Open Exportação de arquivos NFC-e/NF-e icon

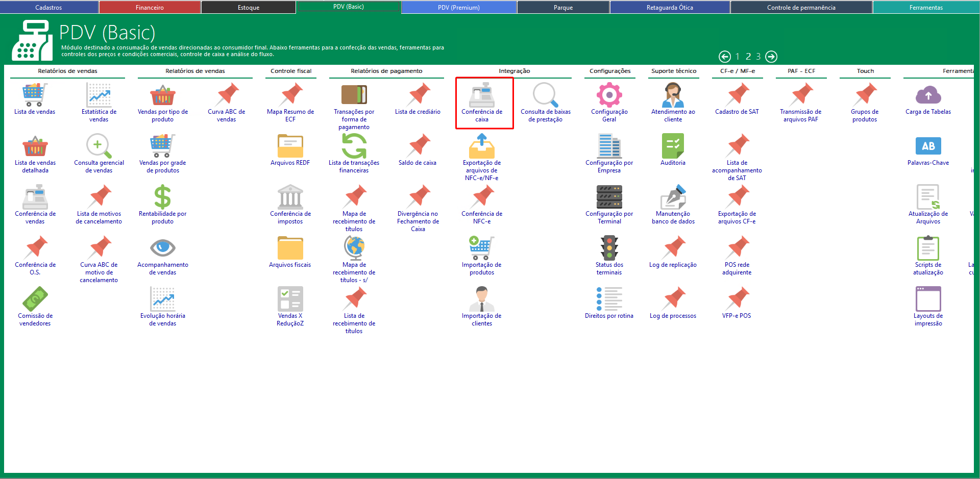click(x=481, y=146)
